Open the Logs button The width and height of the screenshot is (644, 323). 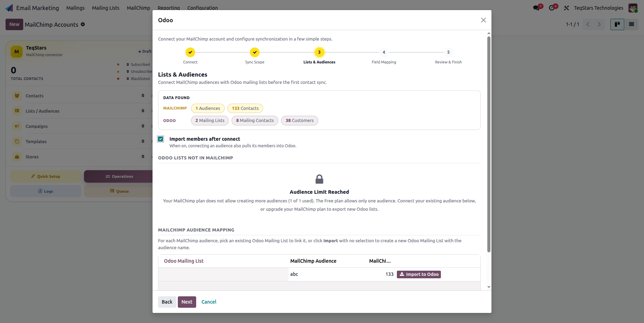click(x=46, y=191)
